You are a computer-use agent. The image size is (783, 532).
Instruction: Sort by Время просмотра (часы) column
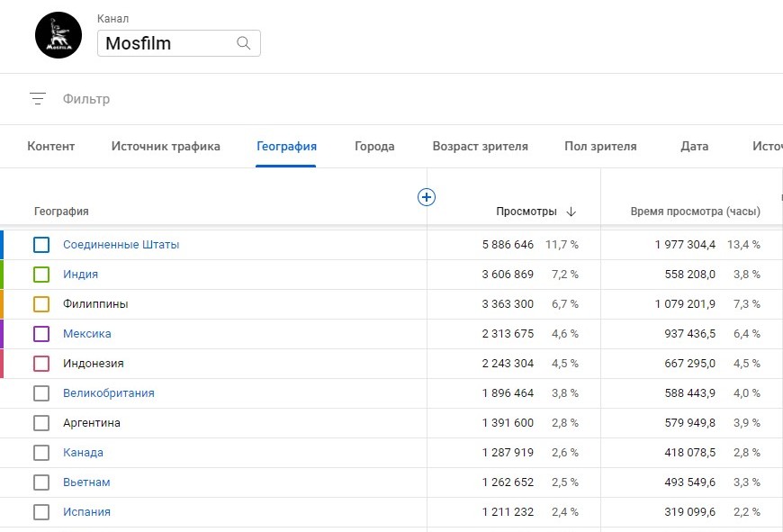coord(695,212)
